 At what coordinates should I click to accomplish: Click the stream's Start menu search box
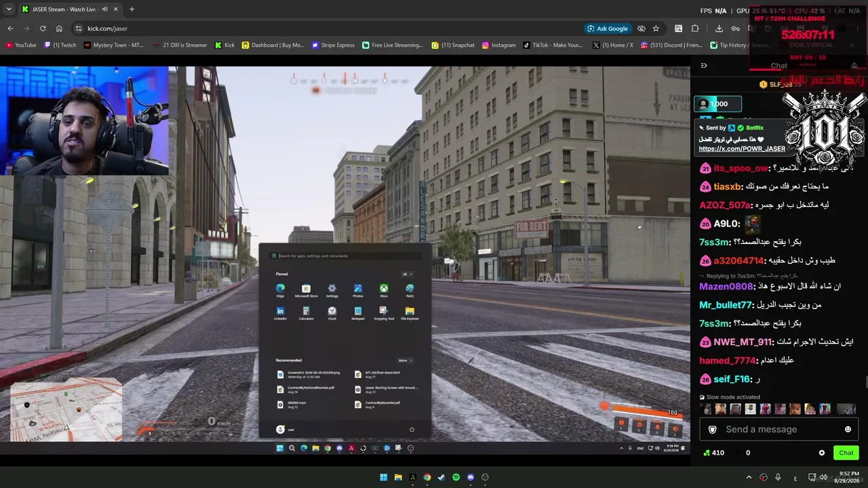tap(345, 256)
